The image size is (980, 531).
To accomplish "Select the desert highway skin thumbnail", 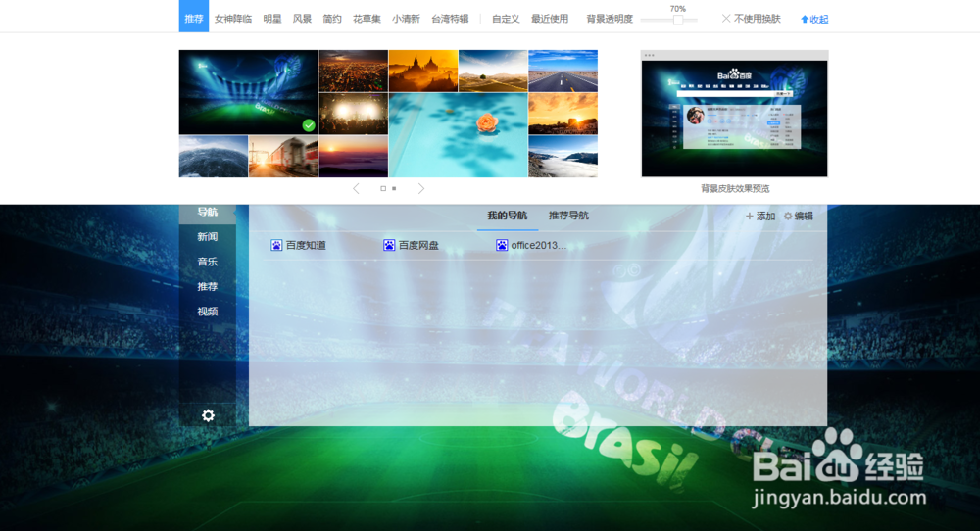I will [x=563, y=71].
